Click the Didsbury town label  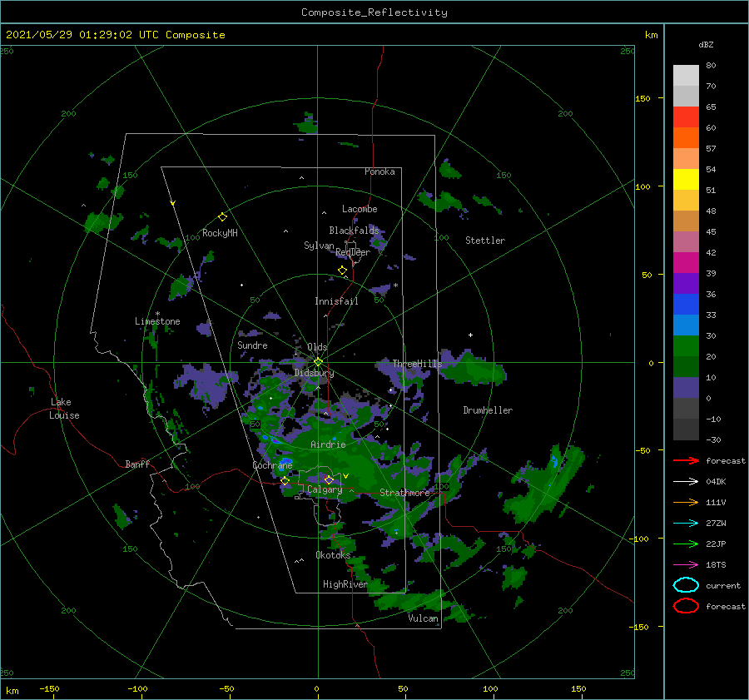314,373
